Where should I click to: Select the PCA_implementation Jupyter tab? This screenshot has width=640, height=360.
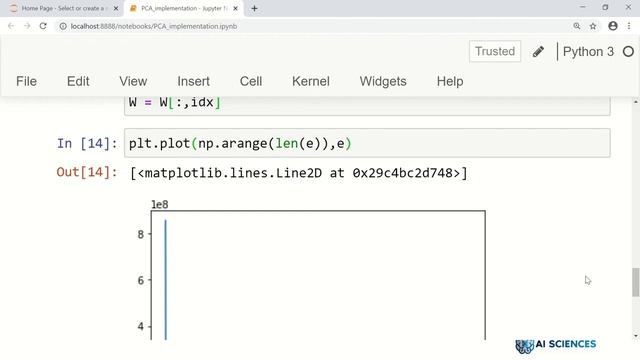click(184, 8)
